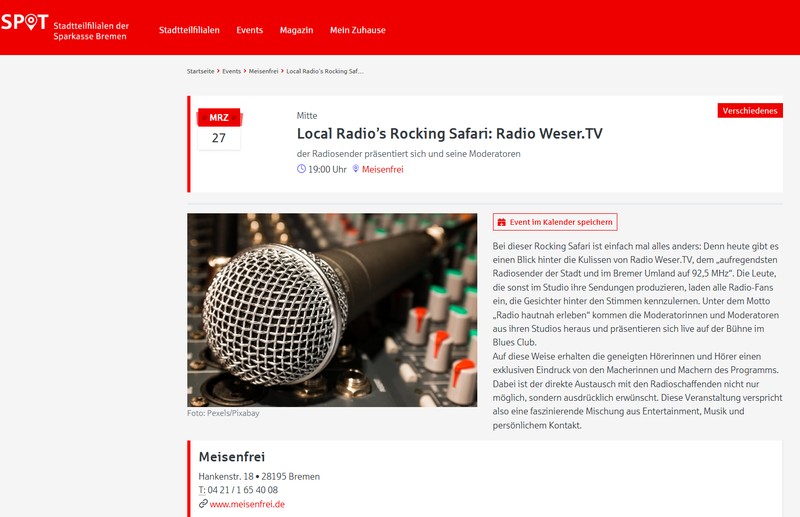Click the Stadtteilfilialen der Sparkasse Bremen tagline
Screen dimensions: 800x517
point(91,31)
